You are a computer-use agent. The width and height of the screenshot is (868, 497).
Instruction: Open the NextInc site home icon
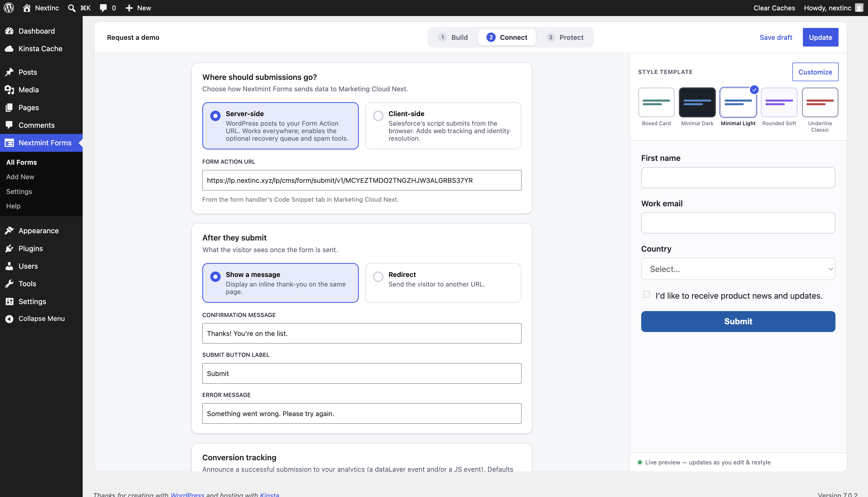[x=27, y=8]
